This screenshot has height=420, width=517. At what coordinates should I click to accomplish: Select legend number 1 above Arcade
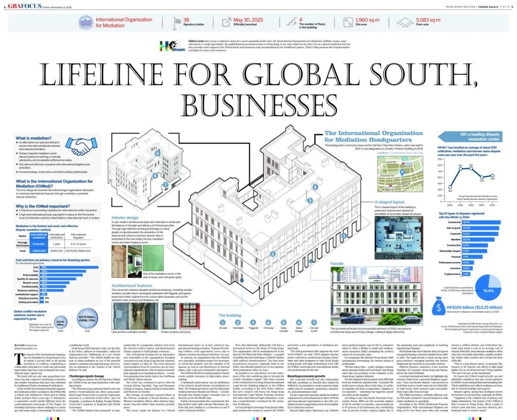click(x=223, y=322)
